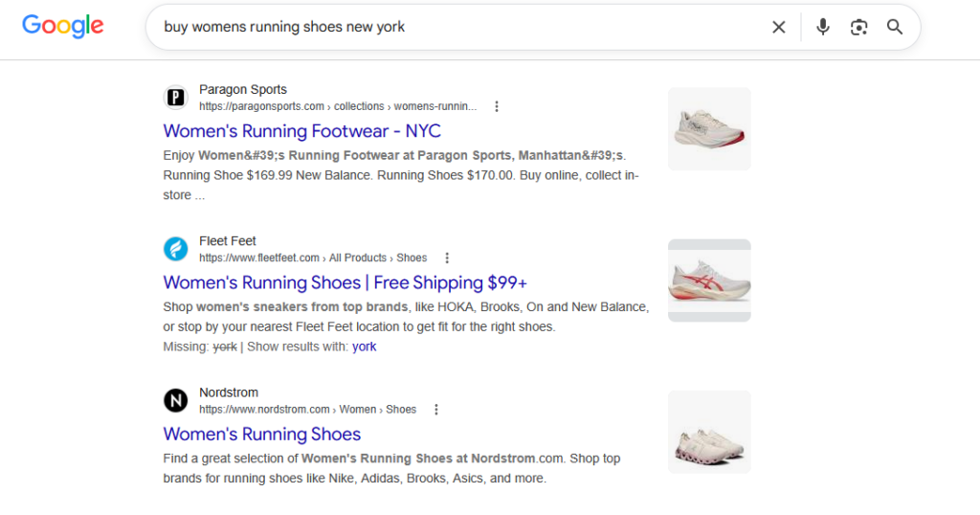Click the Nordstrom favicon
Image resolution: width=980 pixels, height=515 pixels.
tap(176, 401)
